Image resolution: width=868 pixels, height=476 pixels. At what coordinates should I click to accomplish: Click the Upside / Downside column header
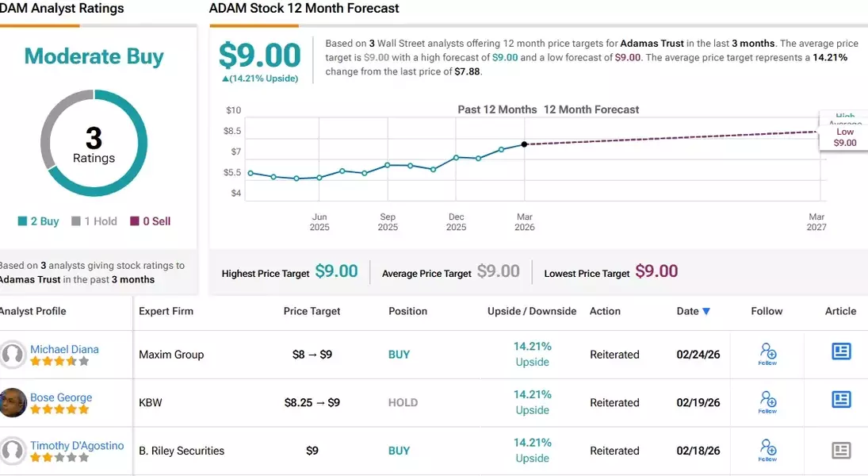532,311
